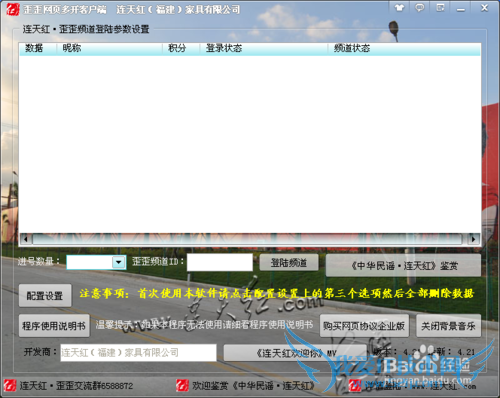The width and height of the screenshot is (500, 398).
Task: Click the 频道状态 column header
Action: [404, 48]
